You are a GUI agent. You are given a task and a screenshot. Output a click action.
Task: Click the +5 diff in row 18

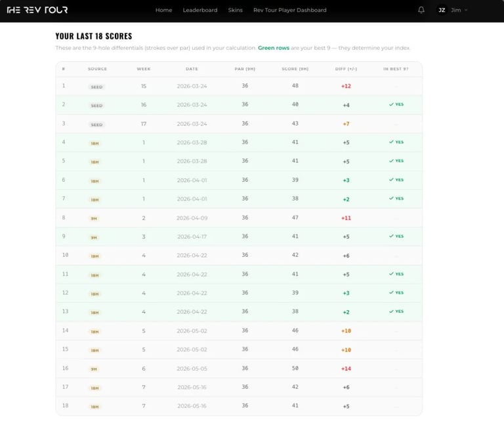346,407
